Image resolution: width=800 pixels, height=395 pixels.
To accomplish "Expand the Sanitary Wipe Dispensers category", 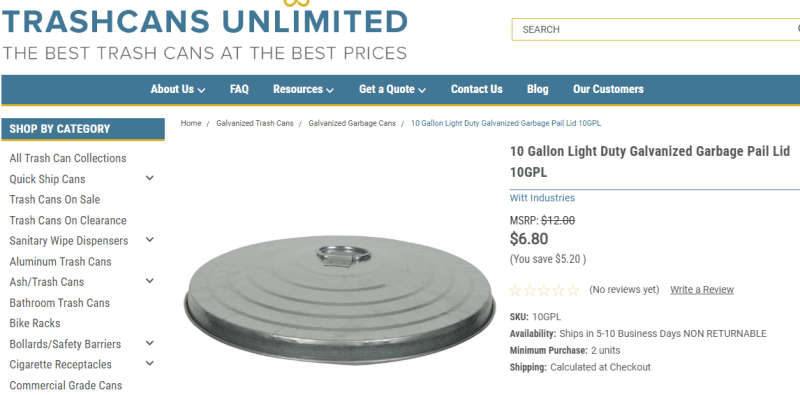I will point(149,239).
